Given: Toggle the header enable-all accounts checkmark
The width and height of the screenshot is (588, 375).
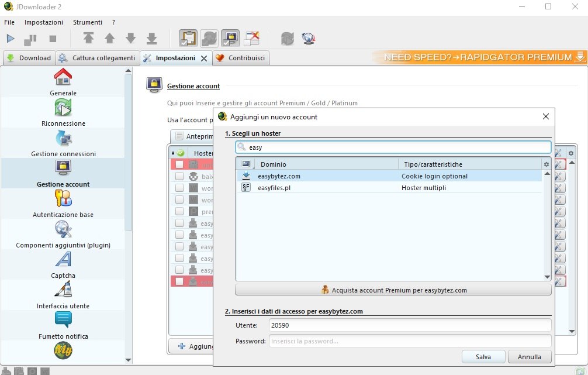Looking at the screenshot, I should [x=181, y=153].
